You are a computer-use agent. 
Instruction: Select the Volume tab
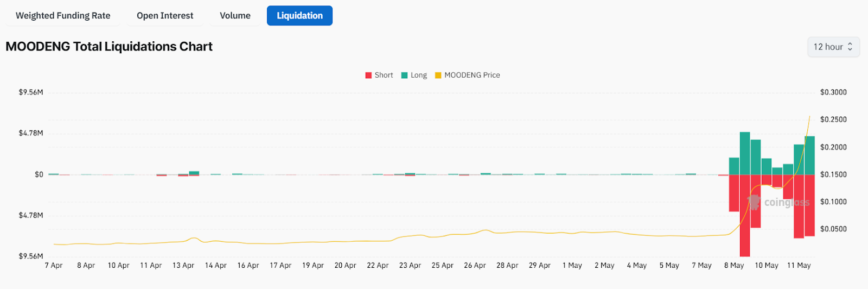(235, 16)
